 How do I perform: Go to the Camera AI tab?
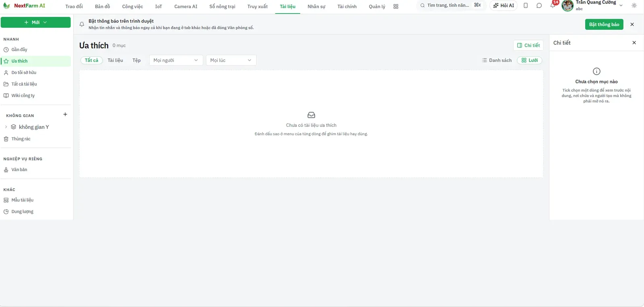186,6
